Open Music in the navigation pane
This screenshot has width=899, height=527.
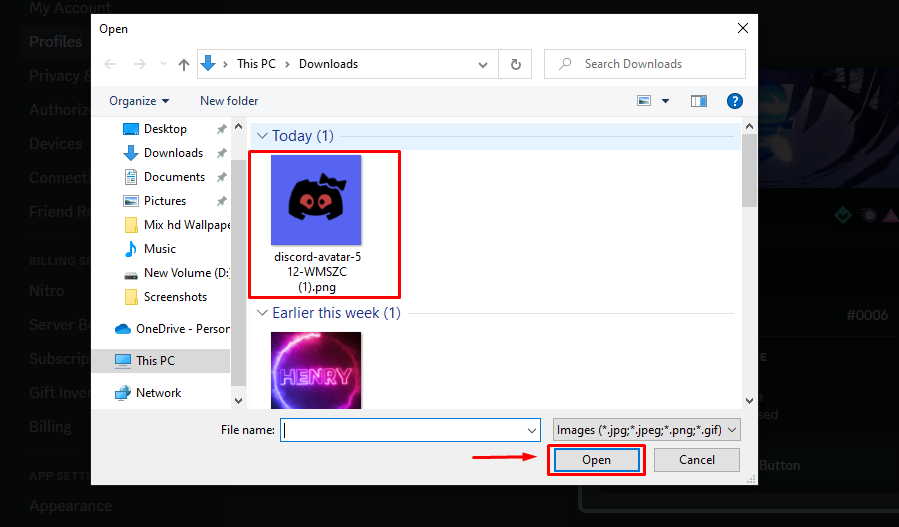click(x=159, y=249)
